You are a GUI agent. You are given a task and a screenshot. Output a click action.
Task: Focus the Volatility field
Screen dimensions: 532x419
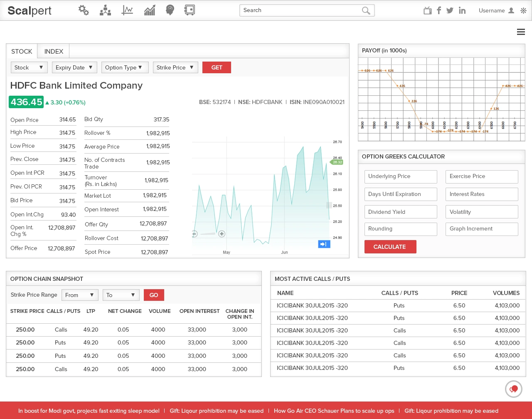[x=482, y=212]
